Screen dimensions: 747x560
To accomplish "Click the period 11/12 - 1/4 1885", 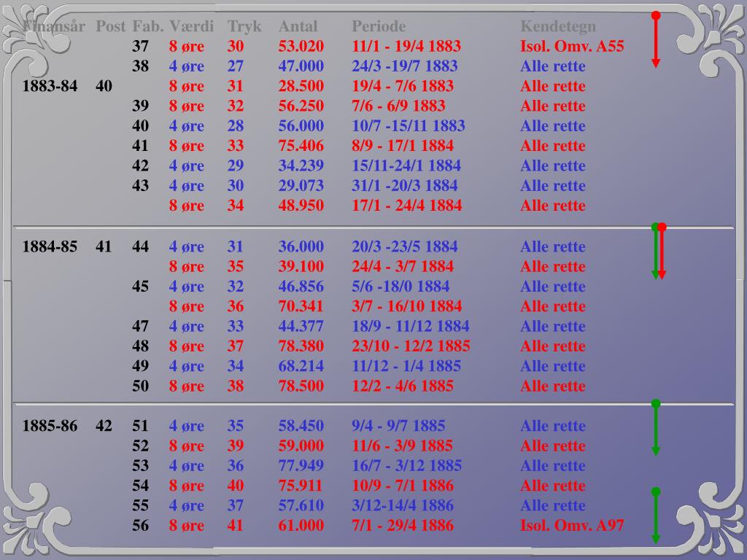I will (406, 366).
